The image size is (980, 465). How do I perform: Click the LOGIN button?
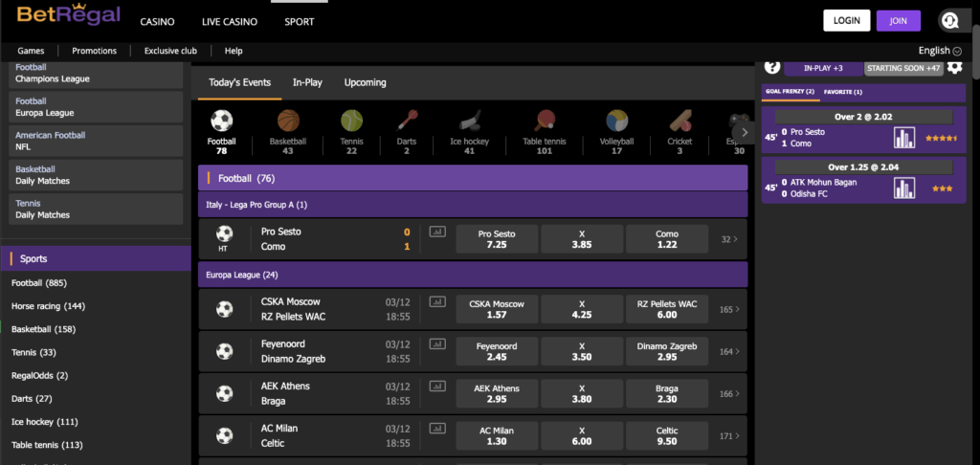[847, 21]
